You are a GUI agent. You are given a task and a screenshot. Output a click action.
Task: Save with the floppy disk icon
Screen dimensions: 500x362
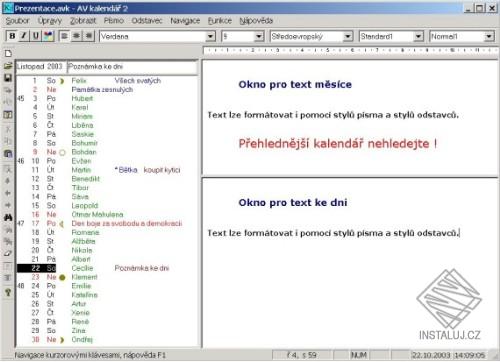(8, 78)
